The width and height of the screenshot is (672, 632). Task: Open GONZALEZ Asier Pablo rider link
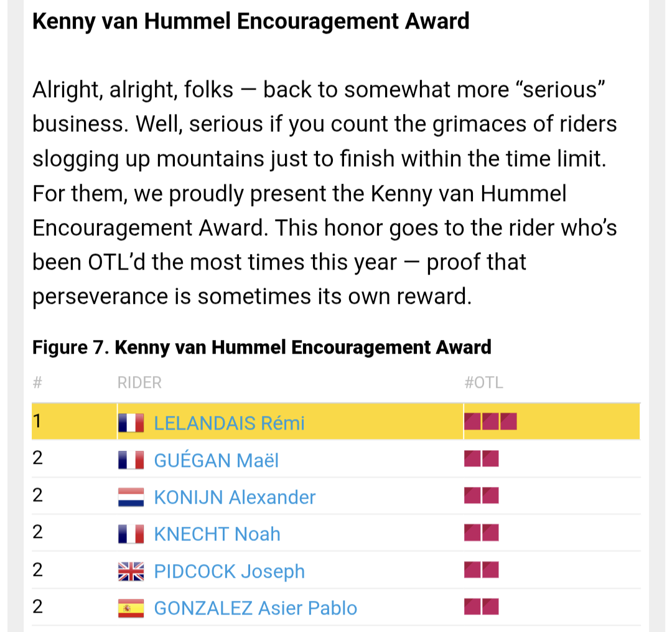click(x=255, y=608)
